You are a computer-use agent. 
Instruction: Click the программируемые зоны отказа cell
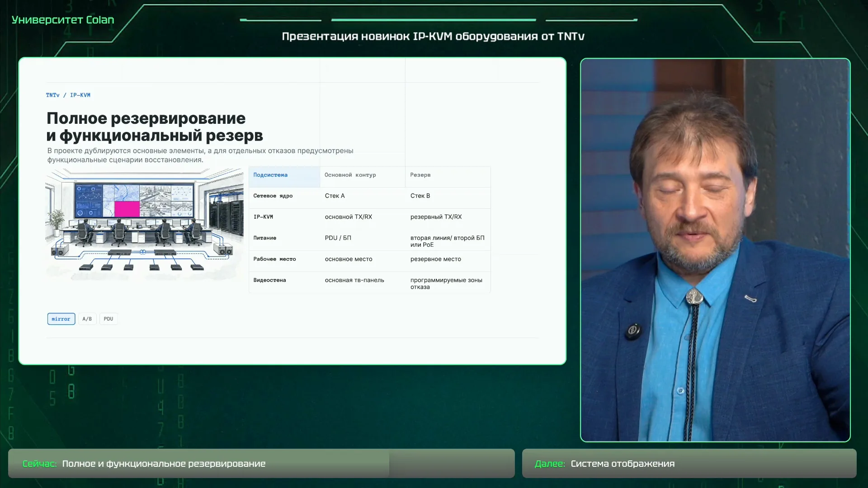point(447,284)
